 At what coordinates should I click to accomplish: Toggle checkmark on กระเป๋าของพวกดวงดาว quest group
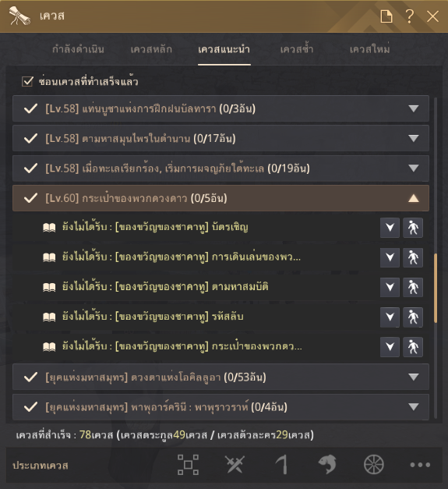[x=31, y=198]
